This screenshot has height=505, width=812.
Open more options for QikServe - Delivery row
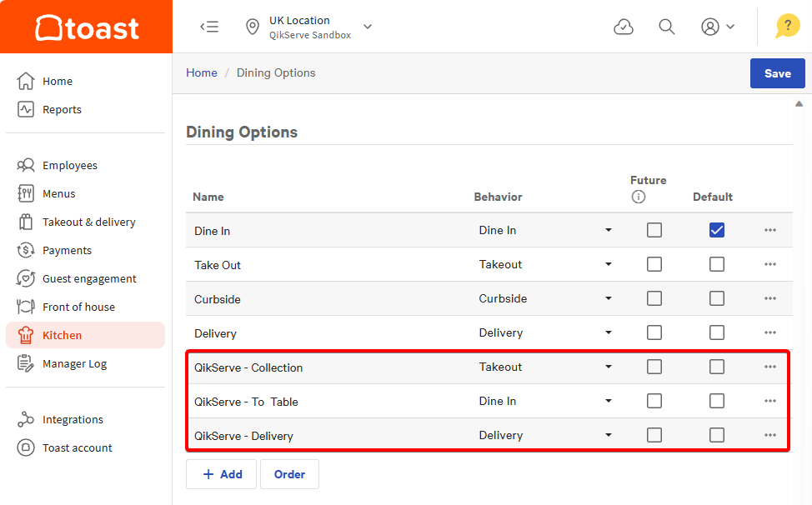tap(769, 435)
